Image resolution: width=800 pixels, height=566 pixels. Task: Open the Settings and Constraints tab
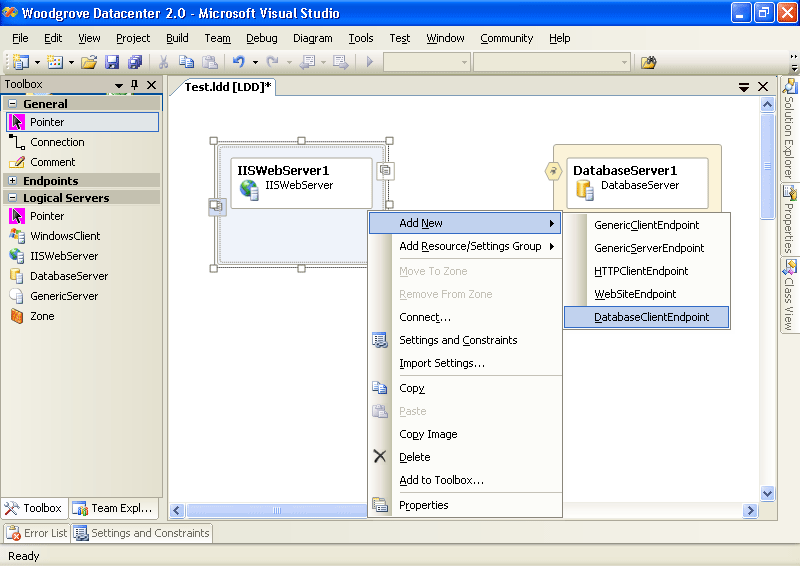pos(142,533)
